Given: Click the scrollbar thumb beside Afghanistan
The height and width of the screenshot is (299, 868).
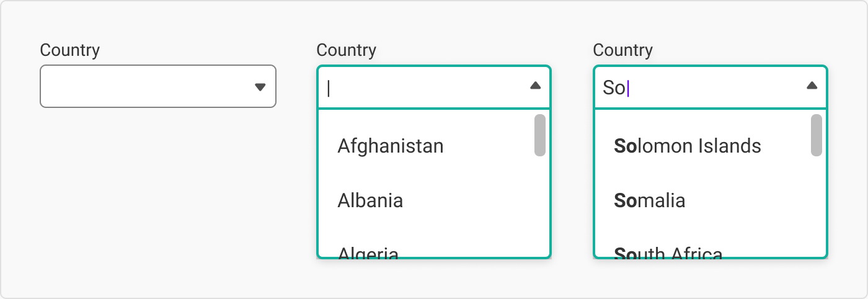Looking at the screenshot, I should (x=540, y=135).
